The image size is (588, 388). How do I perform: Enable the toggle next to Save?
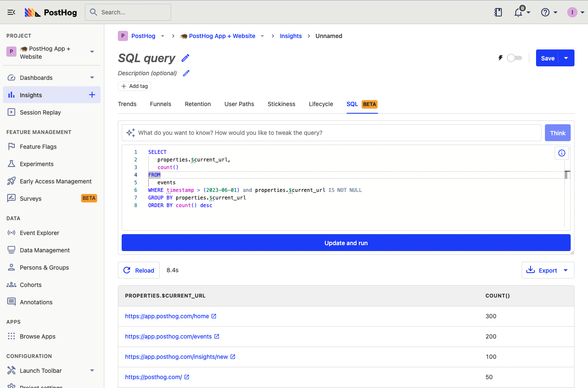[514, 58]
